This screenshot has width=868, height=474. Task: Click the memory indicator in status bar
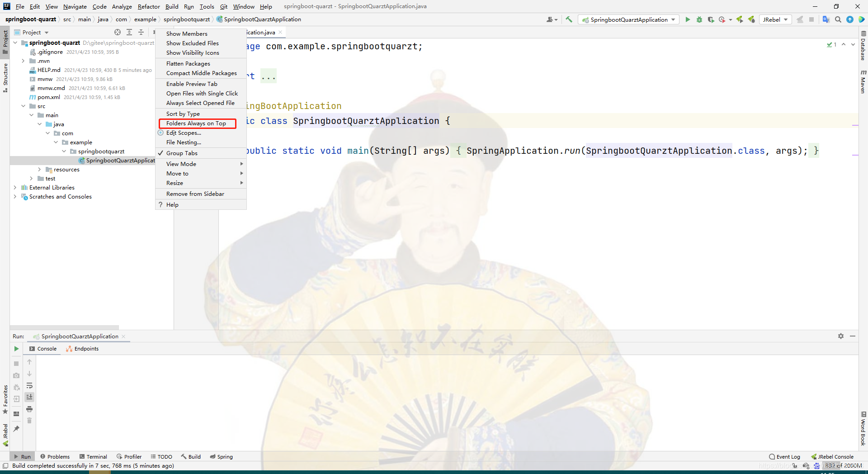843,465
